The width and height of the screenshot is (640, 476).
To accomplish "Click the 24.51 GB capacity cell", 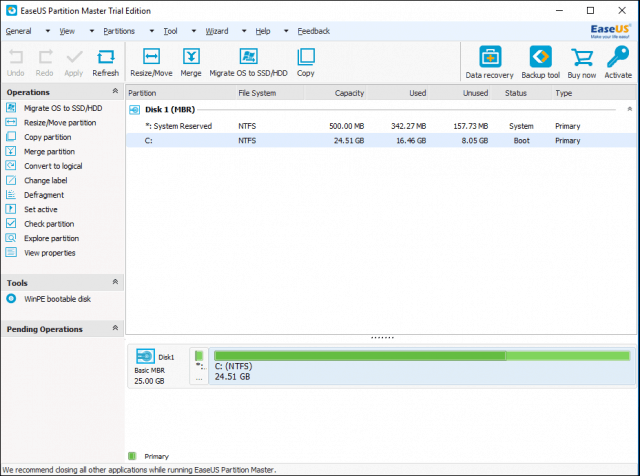I will coord(349,140).
